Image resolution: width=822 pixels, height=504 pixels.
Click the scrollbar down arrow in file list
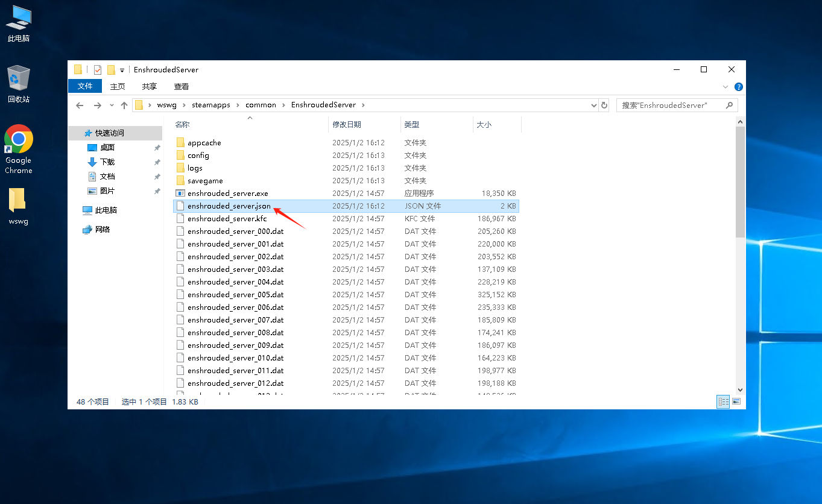(x=741, y=390)
